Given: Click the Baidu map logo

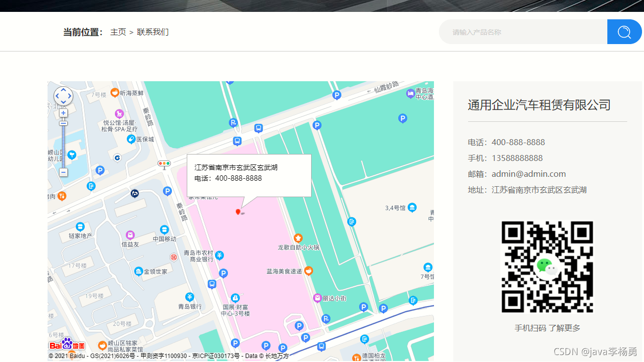Looking at the screenshot, I should (x=67, y=344).
